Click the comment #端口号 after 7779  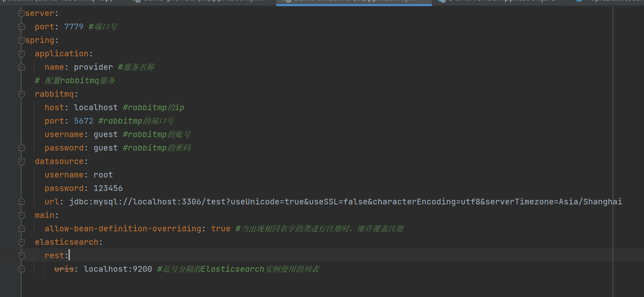click(x=103, y=27)
